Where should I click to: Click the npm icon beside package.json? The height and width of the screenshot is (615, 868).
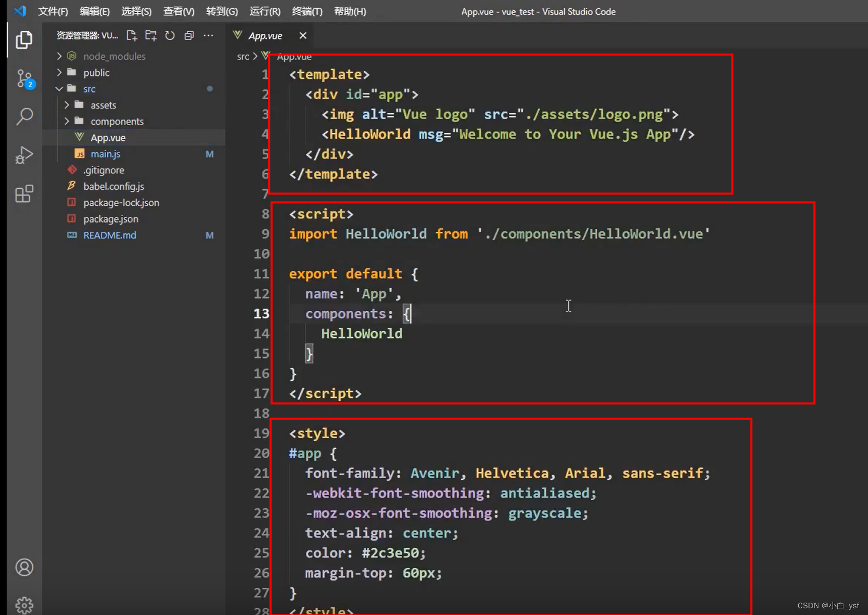(72, 219)
